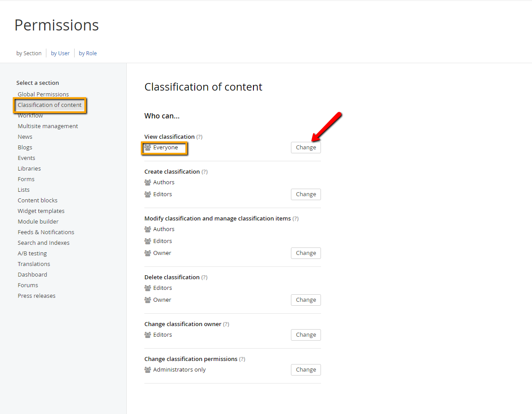The width and height of the screenshot is (532, 414).
Task: Open Feeds & Notifications section
Action: (x=46, y=232)
